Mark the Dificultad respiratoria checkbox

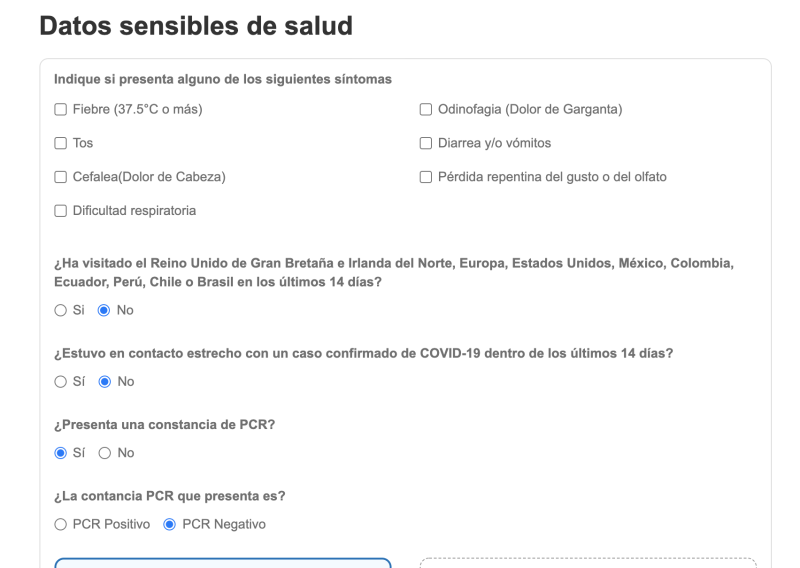[60, 211]
